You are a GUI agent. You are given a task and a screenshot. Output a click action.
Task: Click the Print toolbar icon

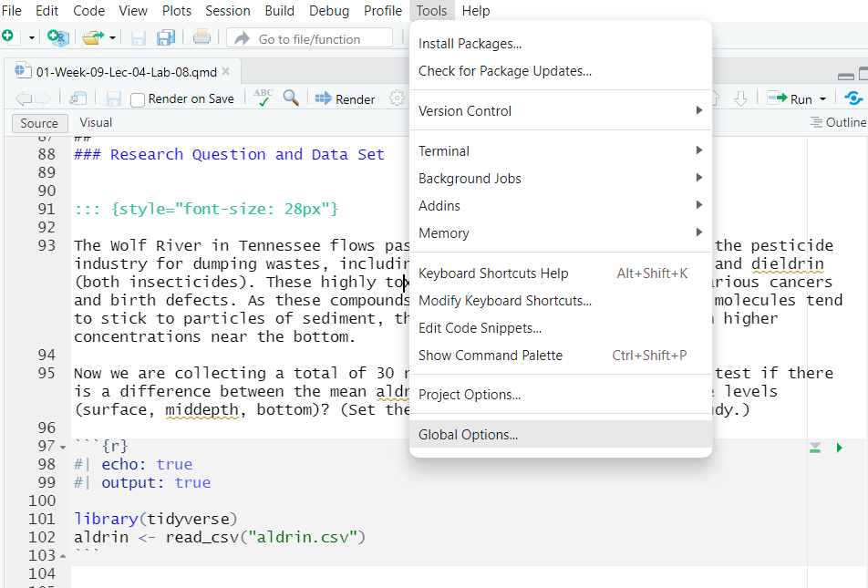click(201, 38)
